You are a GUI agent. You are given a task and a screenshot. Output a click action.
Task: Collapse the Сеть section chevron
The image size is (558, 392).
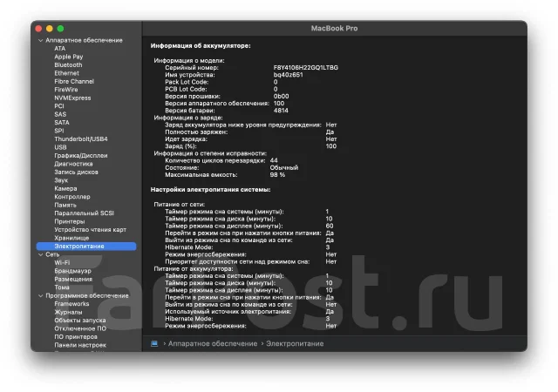click(41, 254)
